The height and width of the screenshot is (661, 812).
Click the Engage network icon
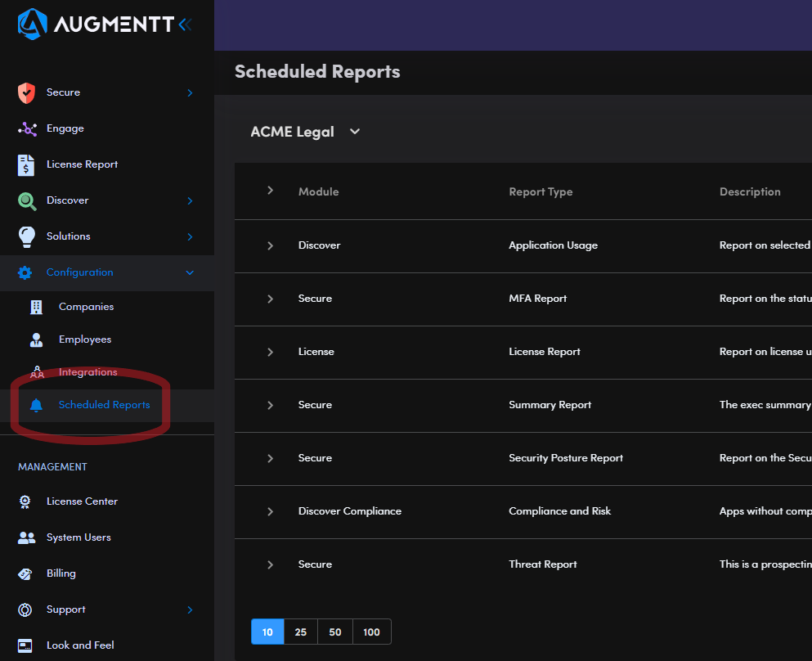[27, 128]
